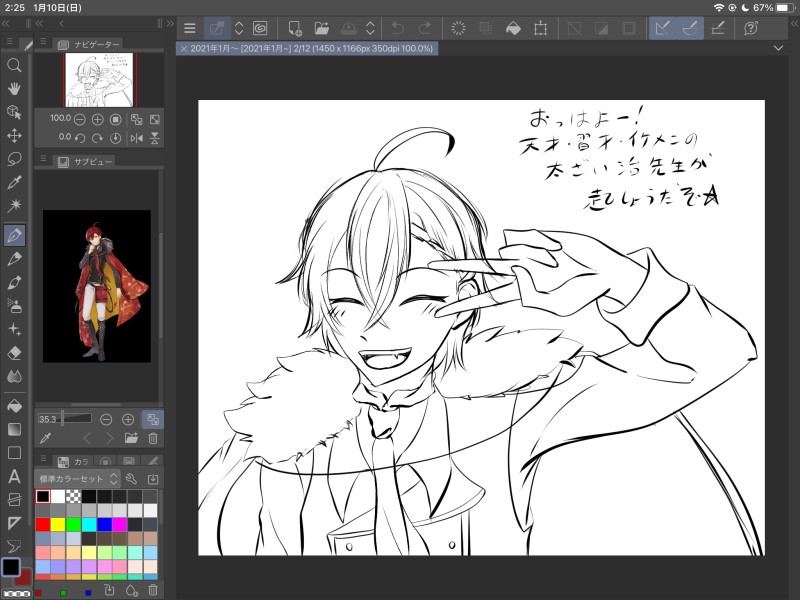
Task: Open the hamburger menu in command bar
Action: click(190, 28)
